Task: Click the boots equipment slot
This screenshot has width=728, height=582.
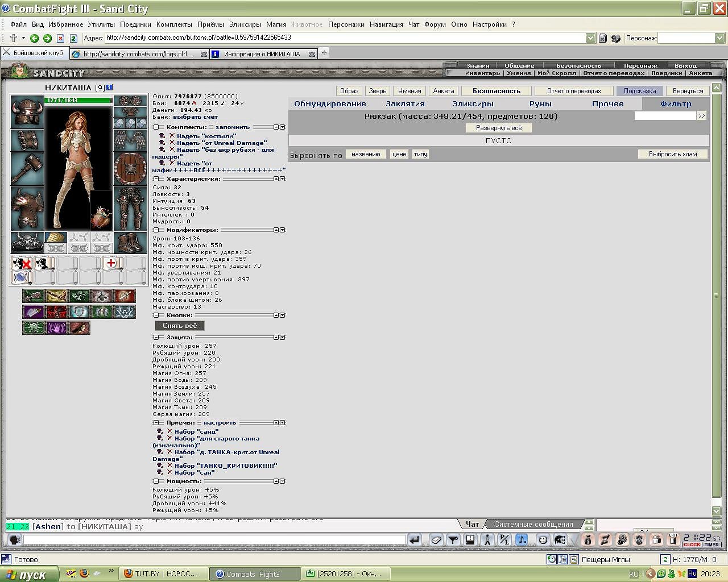Action: [x=130, y=242]
